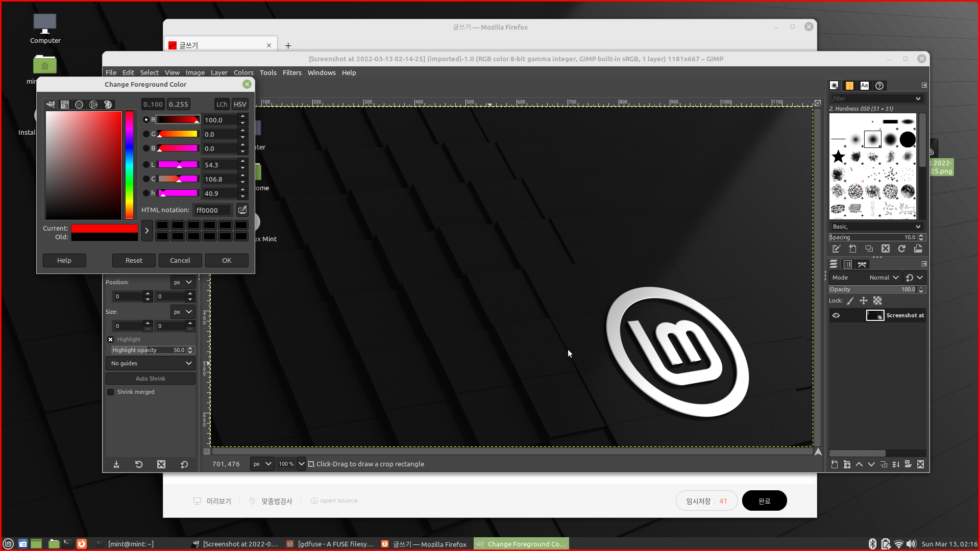Open the Fonts tab in right dock

click(x=864, y=86)
